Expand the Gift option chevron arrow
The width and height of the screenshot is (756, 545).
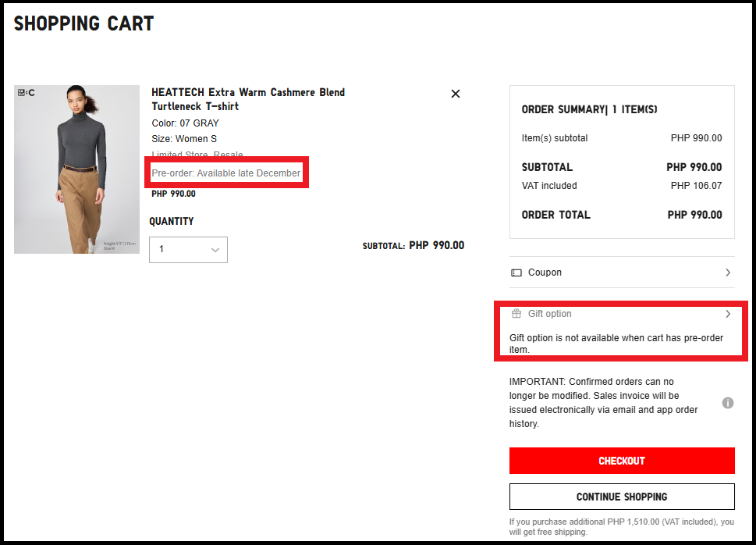[727, 314]
